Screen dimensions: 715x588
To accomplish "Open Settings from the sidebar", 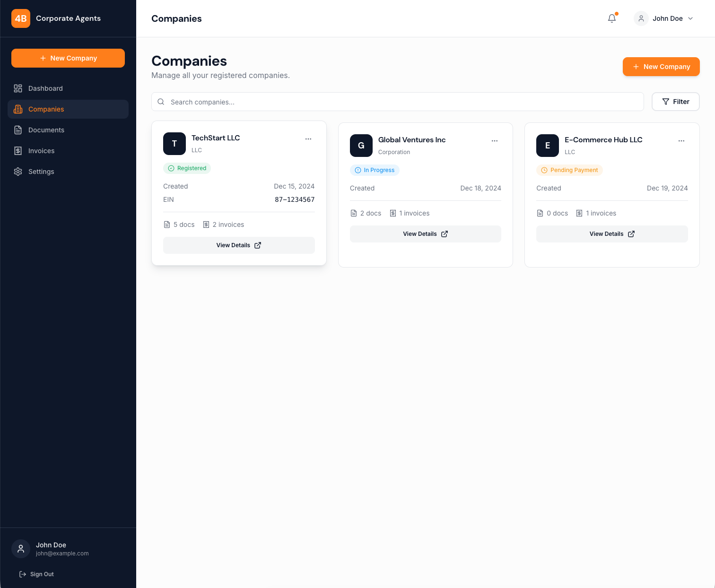I will click(x=68, y=172).
